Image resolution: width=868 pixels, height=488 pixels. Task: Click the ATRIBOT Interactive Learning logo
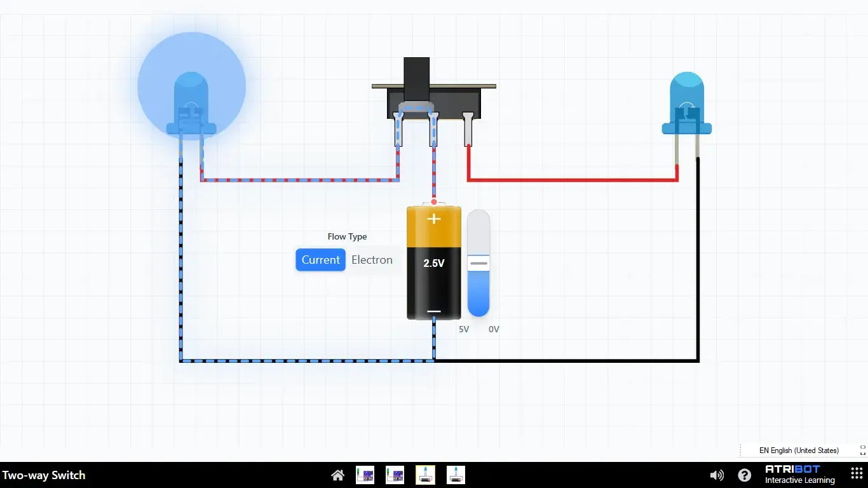[x=799, y=475]
